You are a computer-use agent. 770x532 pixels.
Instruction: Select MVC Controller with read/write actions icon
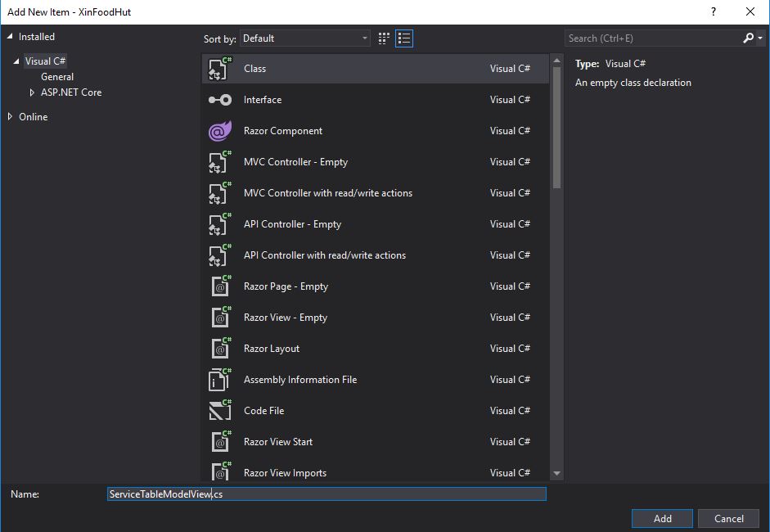pyautogui.click(x=219, y=193)
